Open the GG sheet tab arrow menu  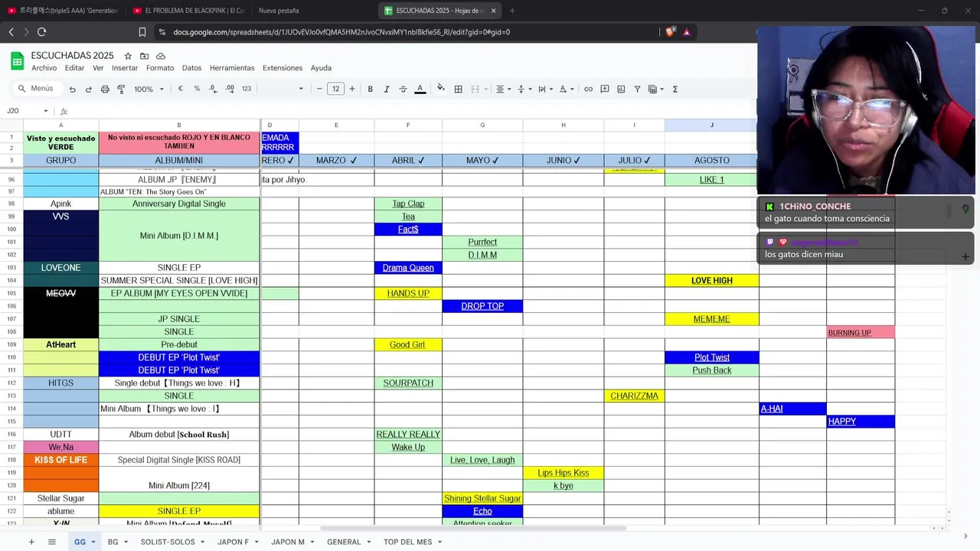[x=93, y=542]
